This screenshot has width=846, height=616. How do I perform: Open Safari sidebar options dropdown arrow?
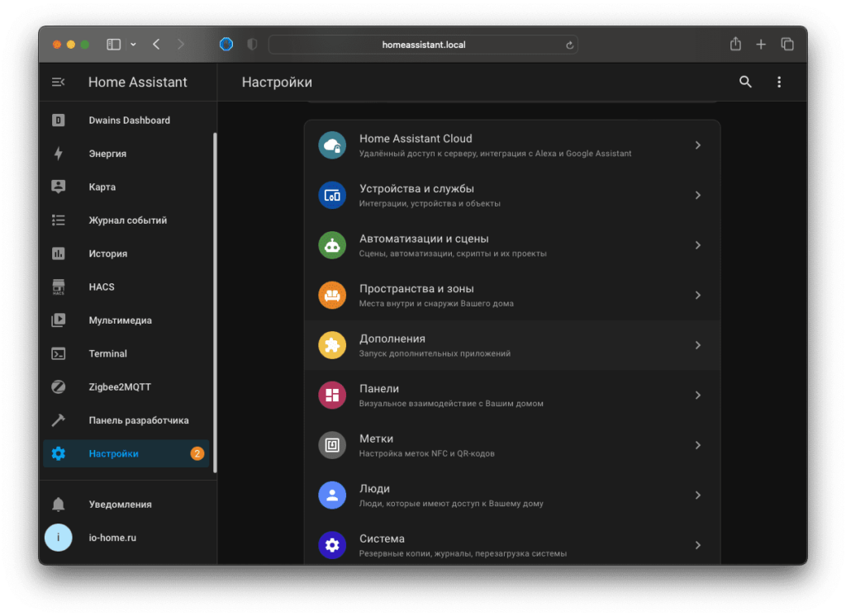[133, 45]
